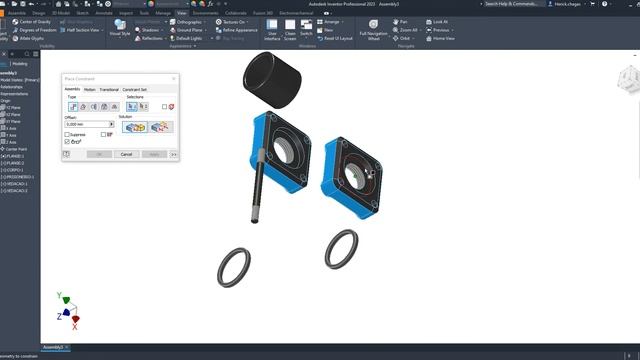Image resolution: width=640 pixels, height=360 pixels.
Task: Click Degrees of Freedom tool
Action: tap(34, 30)
